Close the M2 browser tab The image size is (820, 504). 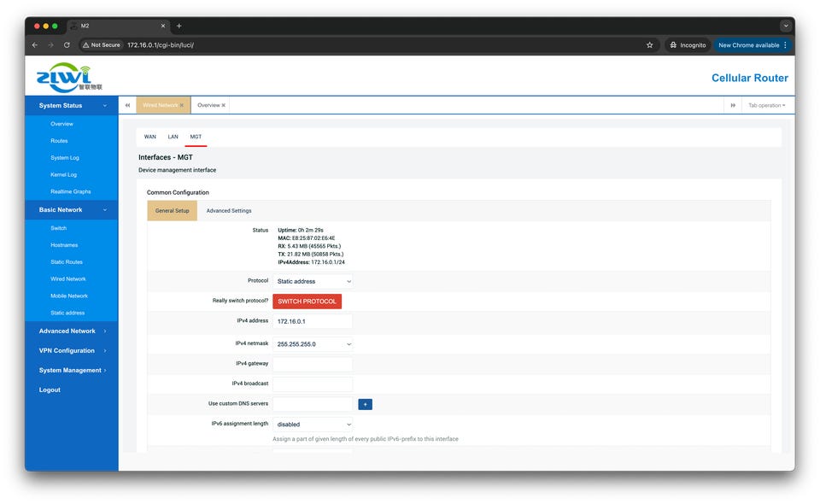click(x=162, y=26)
